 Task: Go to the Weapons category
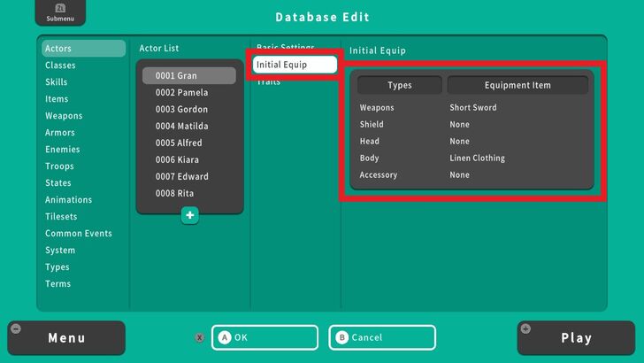64,116
